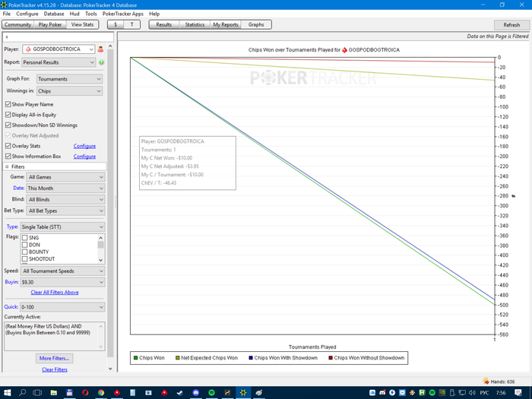The image size is (532, 399).
Task: Open File Explorer from the taskbar
Action: pyautogui.click(x=54, y=393)
